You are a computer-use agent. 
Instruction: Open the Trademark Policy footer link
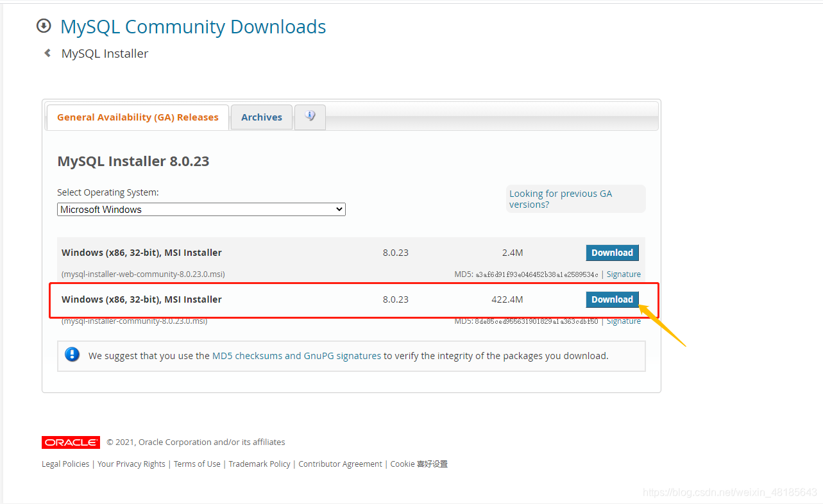(260, 464)
